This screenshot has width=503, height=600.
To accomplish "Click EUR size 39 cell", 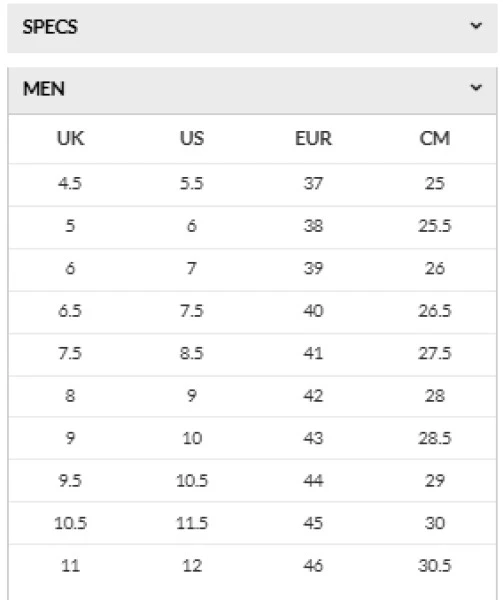I will (x=313, y=268).
